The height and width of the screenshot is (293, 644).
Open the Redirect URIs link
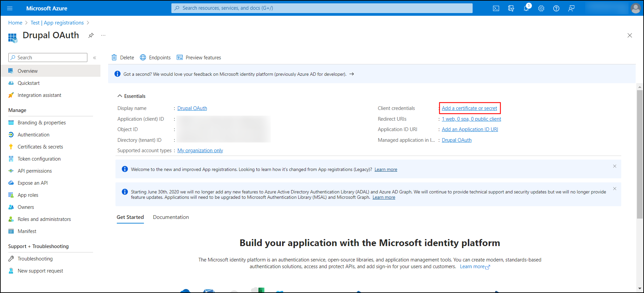(x=471, y=119)
